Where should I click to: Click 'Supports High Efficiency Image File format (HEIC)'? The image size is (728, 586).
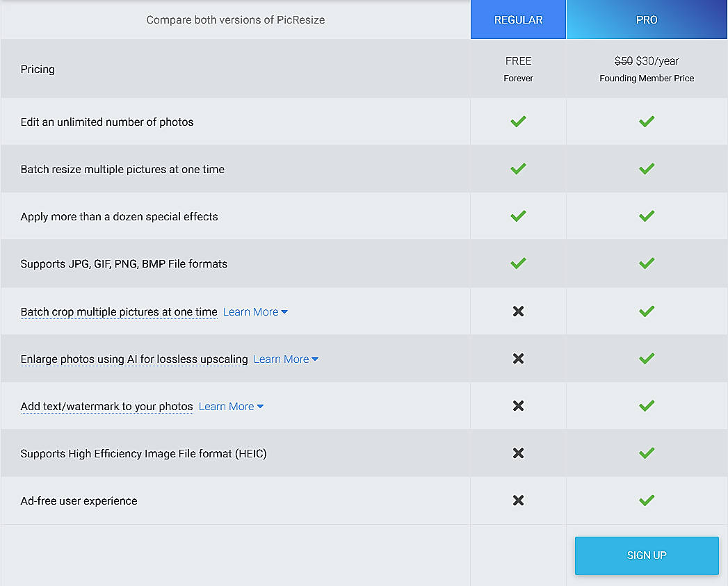[143, 454]
